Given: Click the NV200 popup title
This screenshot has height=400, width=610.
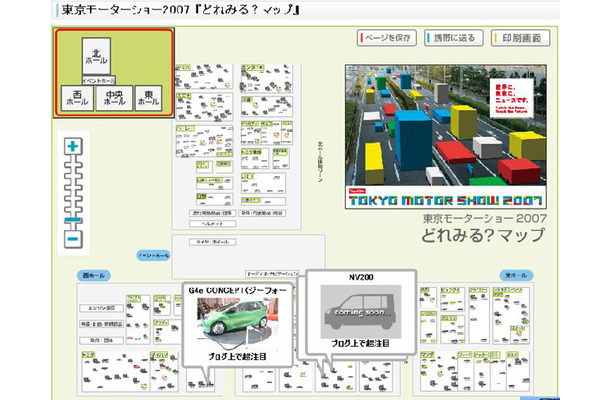Looking at the screenshot, I should coord(361,277).
